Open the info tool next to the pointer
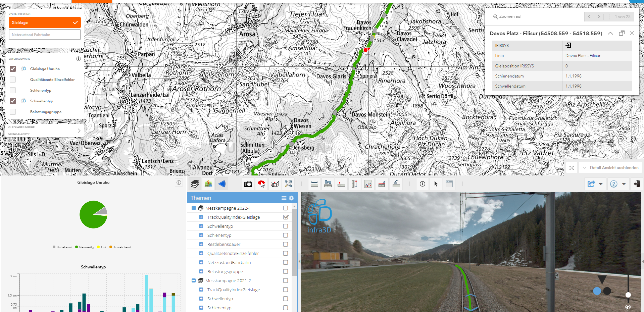This screenshot has height=312, width=644. coord(422,184)
